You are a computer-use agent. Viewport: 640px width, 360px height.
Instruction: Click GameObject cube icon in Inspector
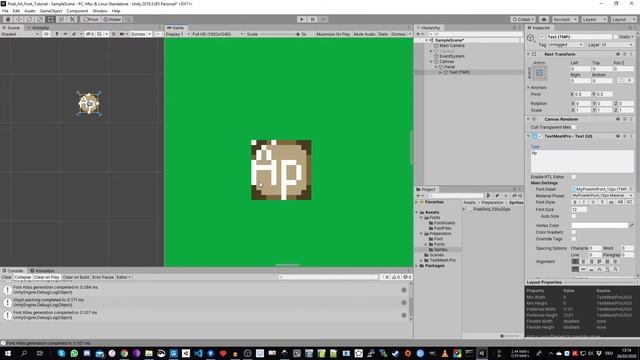pyautogui.click(x=531, y=38)
